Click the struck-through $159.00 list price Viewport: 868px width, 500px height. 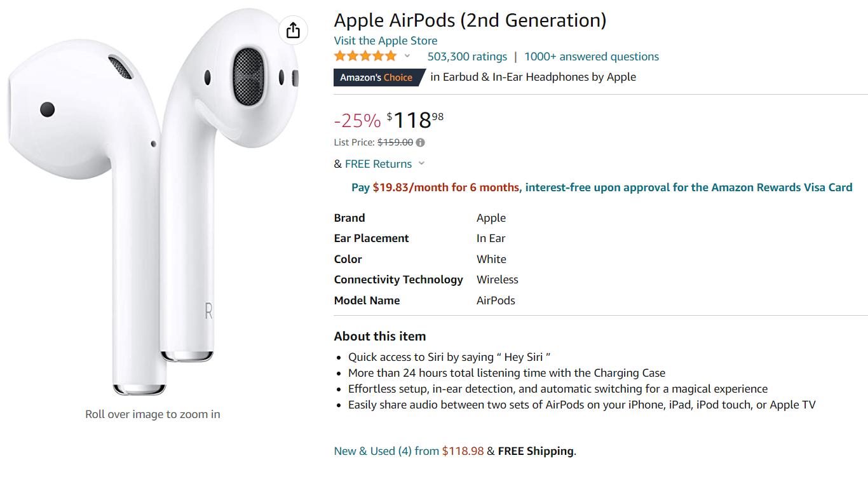(x=395, y=142)
